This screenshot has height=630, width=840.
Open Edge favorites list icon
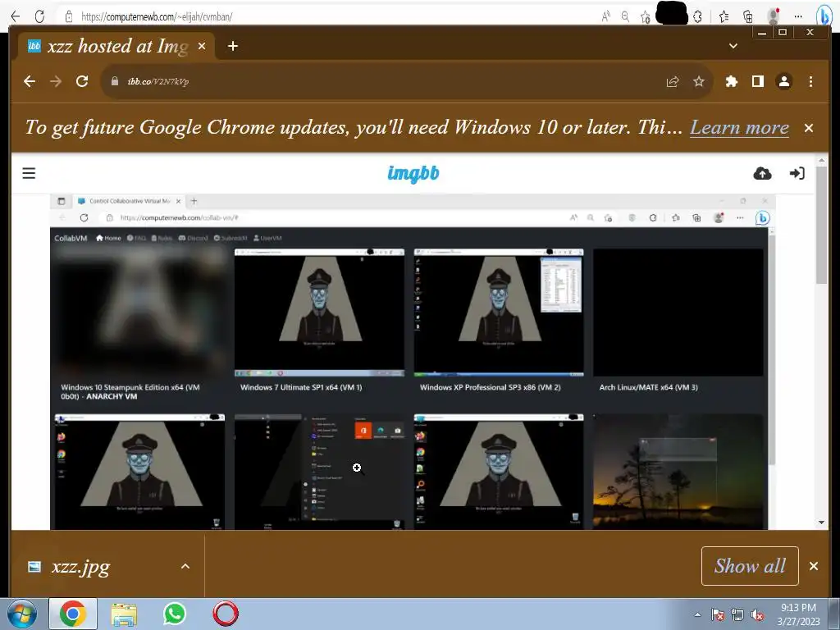[x=724, y=17]
